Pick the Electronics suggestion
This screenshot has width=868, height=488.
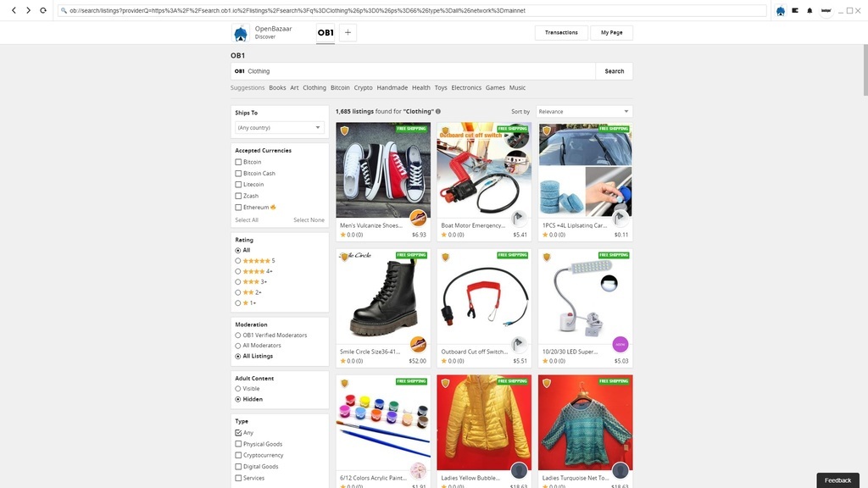(466, 88)
